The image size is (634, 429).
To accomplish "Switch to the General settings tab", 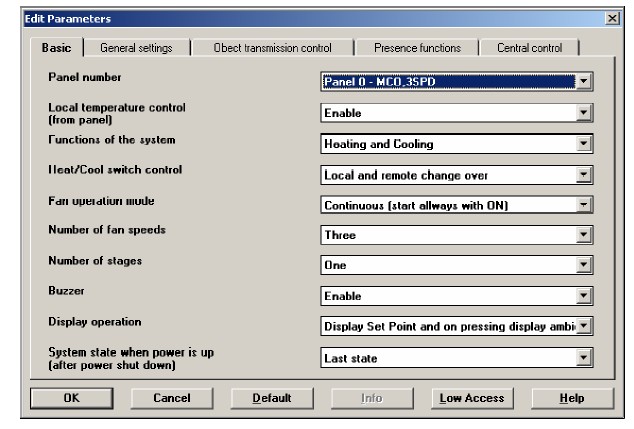I will tap(135, 47).
